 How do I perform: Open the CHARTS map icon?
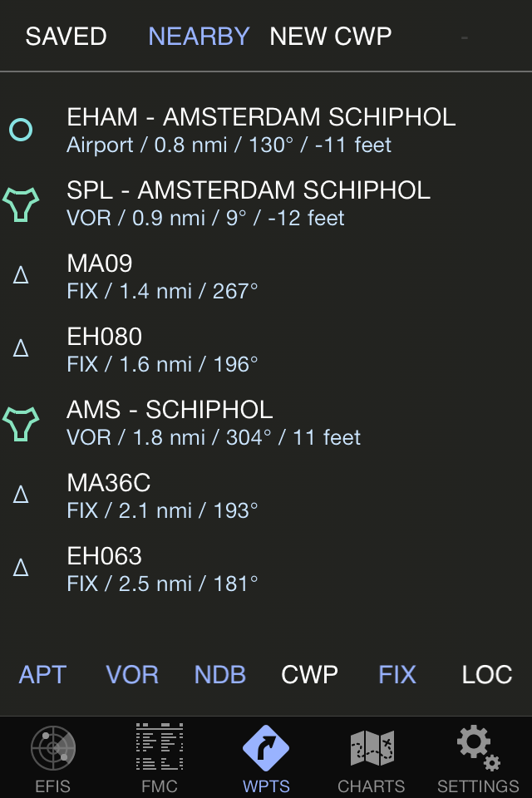point(371,747)
